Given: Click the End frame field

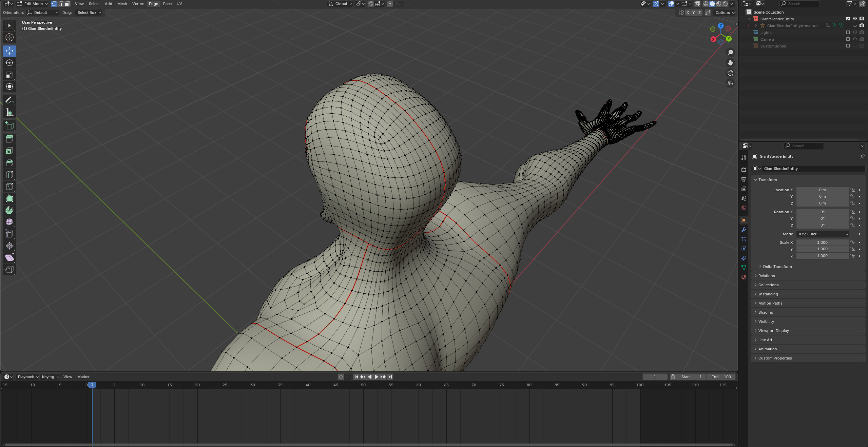Looking at the screenshot, I should tap(721, 377).
